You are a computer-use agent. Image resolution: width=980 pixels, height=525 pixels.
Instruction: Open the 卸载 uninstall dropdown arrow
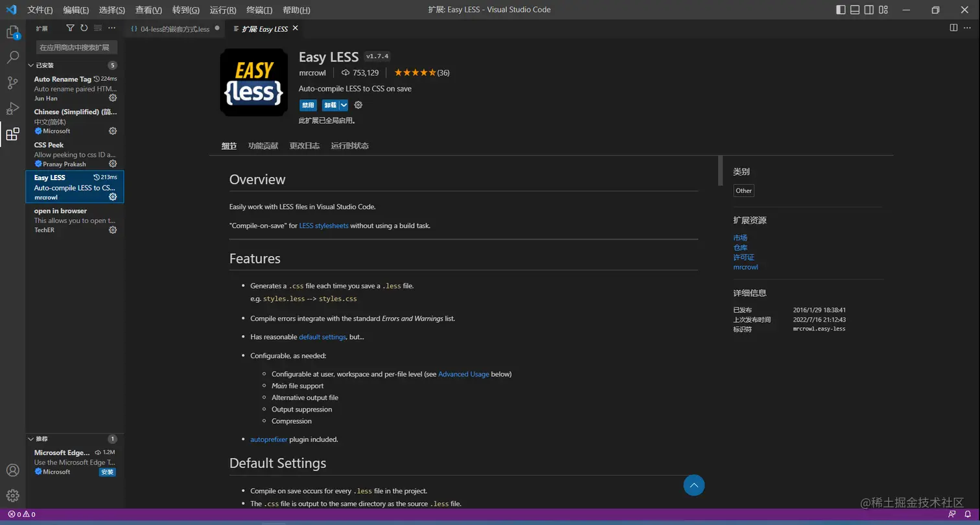click(344, 105)
